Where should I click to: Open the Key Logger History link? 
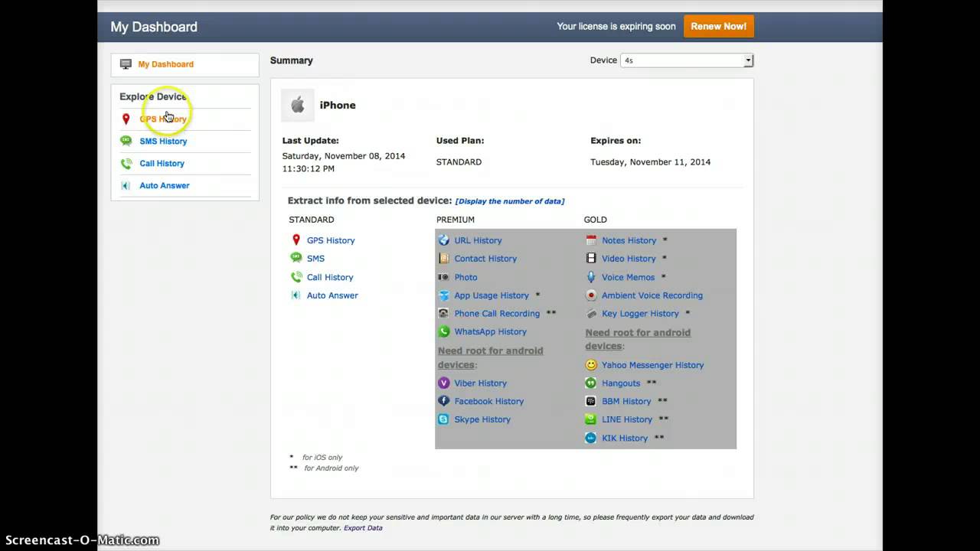[x=640, y=314]
